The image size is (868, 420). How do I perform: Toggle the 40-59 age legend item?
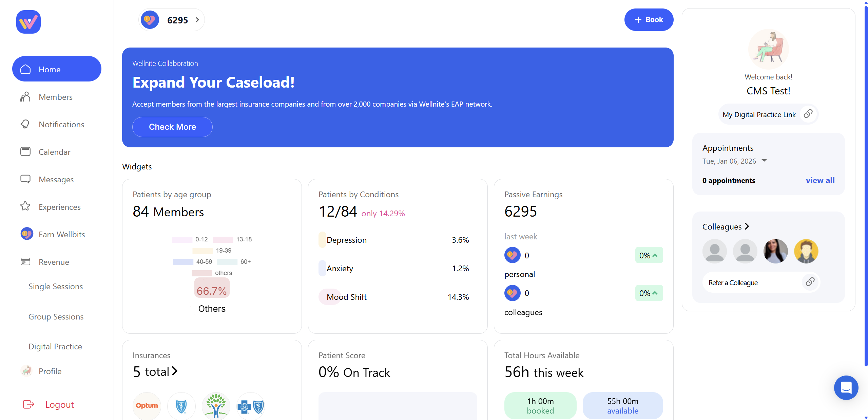192,262
